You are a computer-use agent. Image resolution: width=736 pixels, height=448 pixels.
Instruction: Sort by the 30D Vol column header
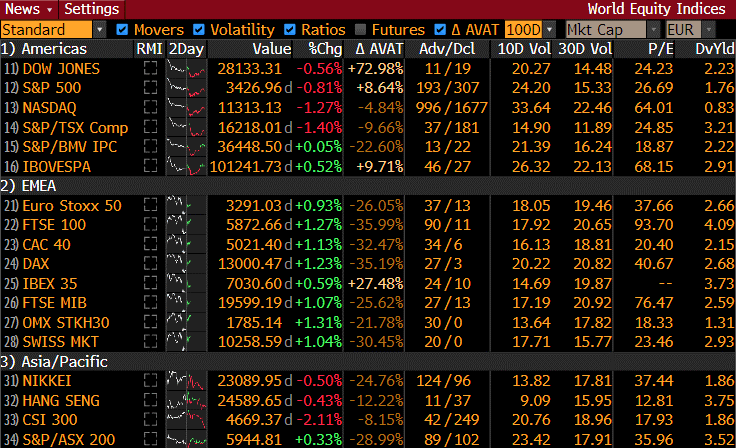click(585, 49)
